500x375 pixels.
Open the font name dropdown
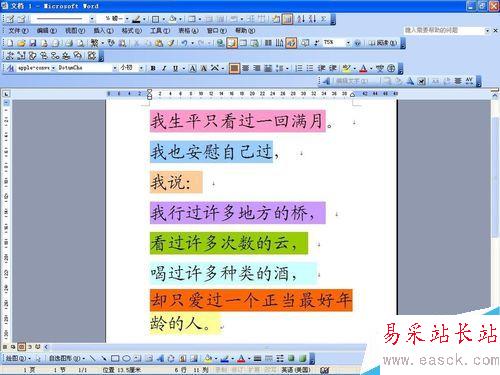pyautogui.click(x=114, y=68)
